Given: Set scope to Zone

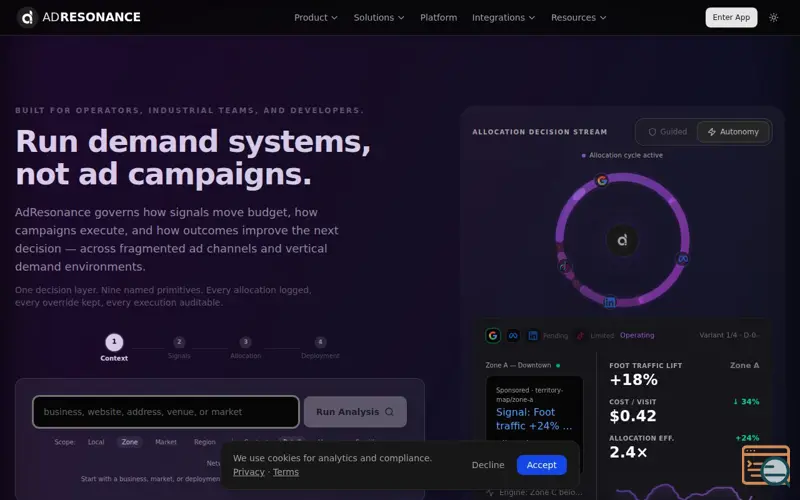Looking at the screenshot, I should pos(130,442).
